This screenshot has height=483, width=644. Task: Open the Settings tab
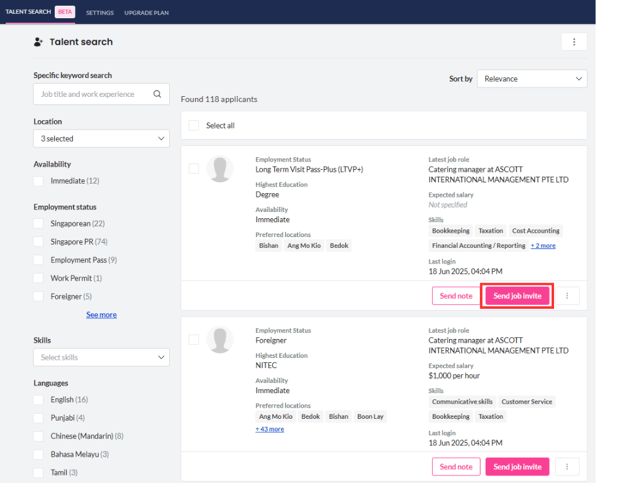tap(100, 13)
